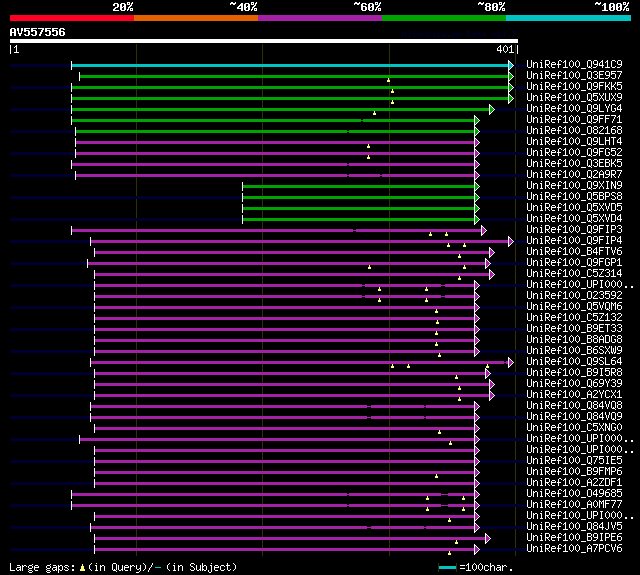The height and width of the screenshot is (575, 640).
Task: Click the red 20% identity legend segment
Action: tap(72, 18)
